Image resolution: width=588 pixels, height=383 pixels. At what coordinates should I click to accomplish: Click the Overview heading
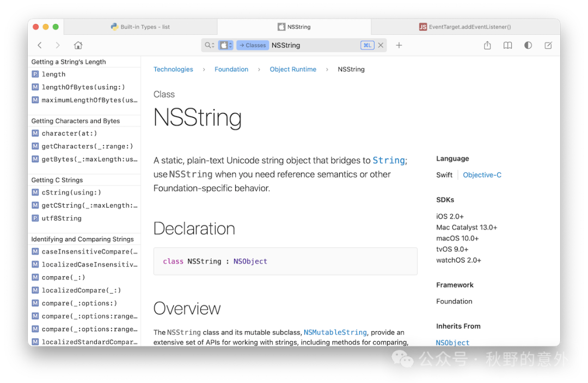(x=187, y=308)
